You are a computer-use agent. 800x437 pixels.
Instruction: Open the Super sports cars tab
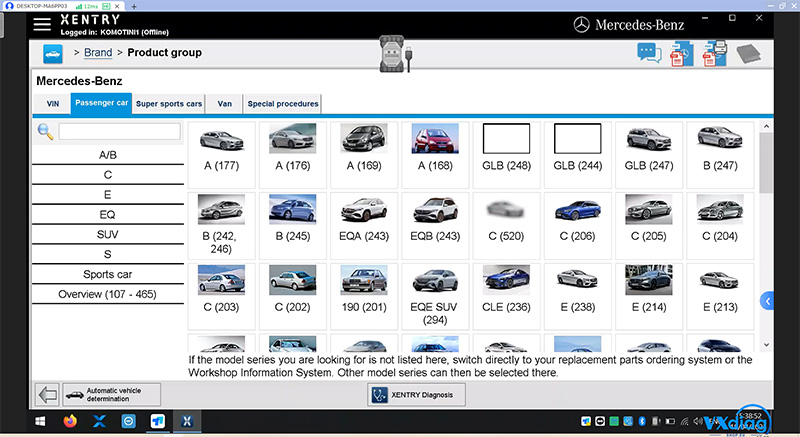[169, 104]
